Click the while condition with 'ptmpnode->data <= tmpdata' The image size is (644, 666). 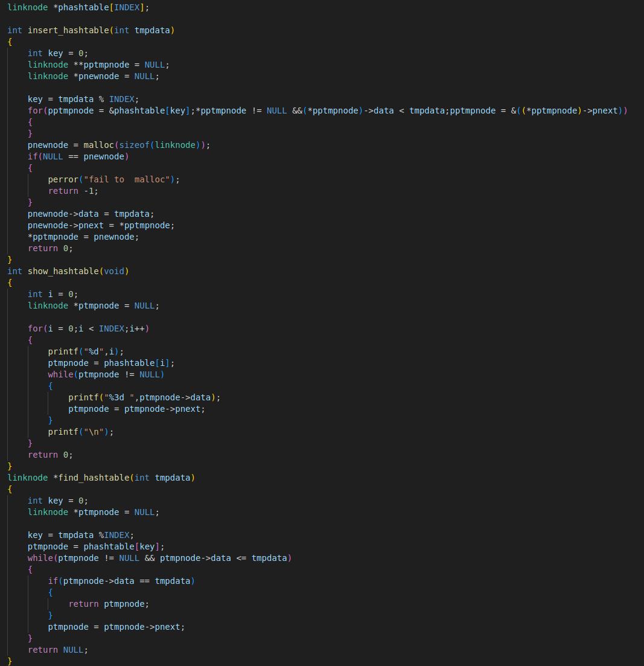coord(159,558)
